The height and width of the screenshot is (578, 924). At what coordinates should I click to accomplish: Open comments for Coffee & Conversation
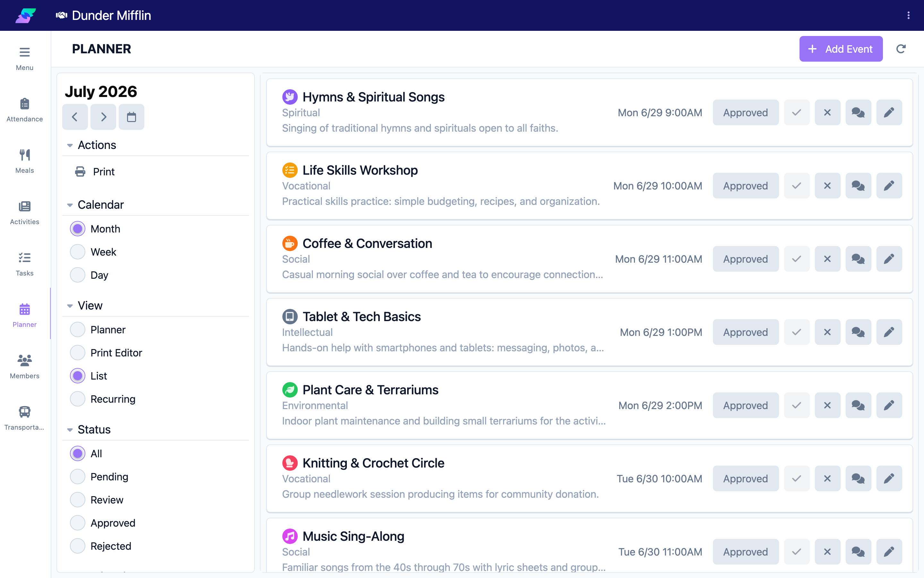(x=858, y=259)
